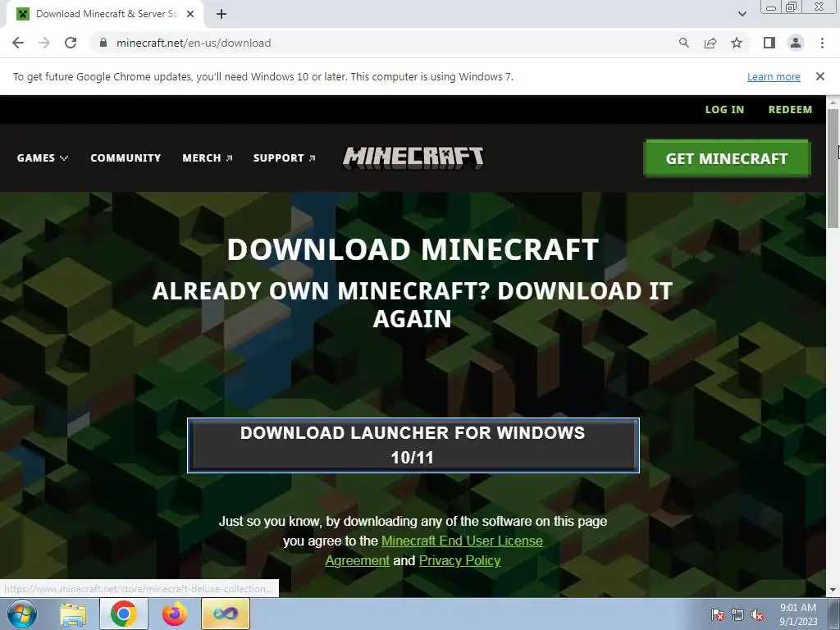Open the Minecraft End User License Agreement
The height and width of the screenshot is (630, 840).
(461, 541)
